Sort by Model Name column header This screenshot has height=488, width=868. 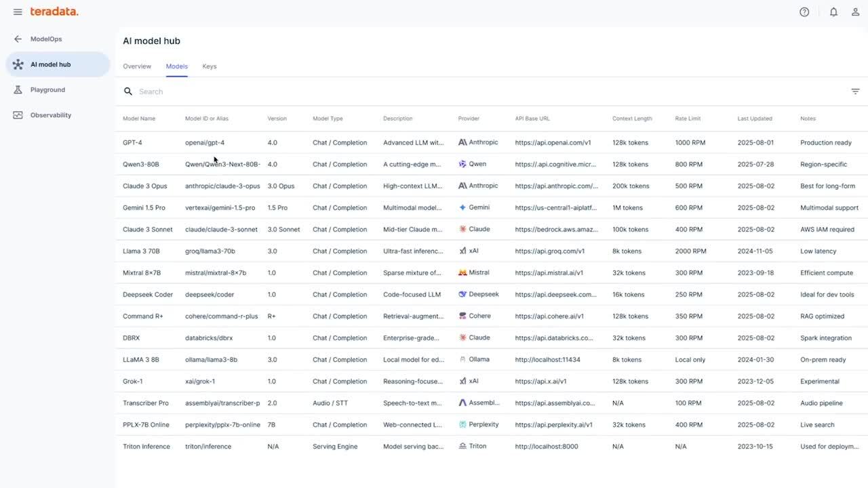pyautogui.click(x=139, y=119)
